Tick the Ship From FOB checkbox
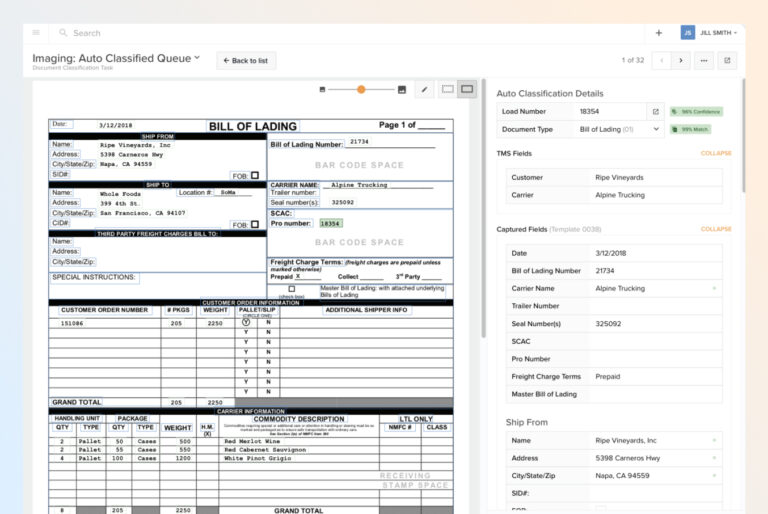768x514 pixels. 255,175
